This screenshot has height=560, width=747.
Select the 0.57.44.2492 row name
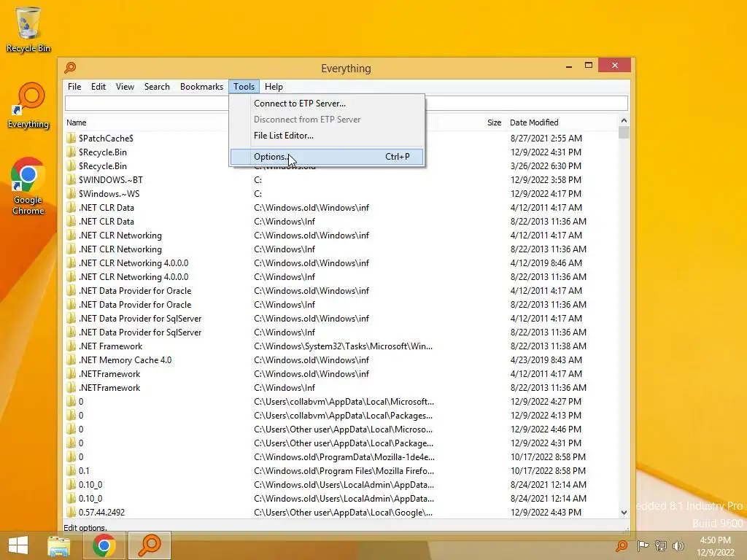[x=101, y=513]
